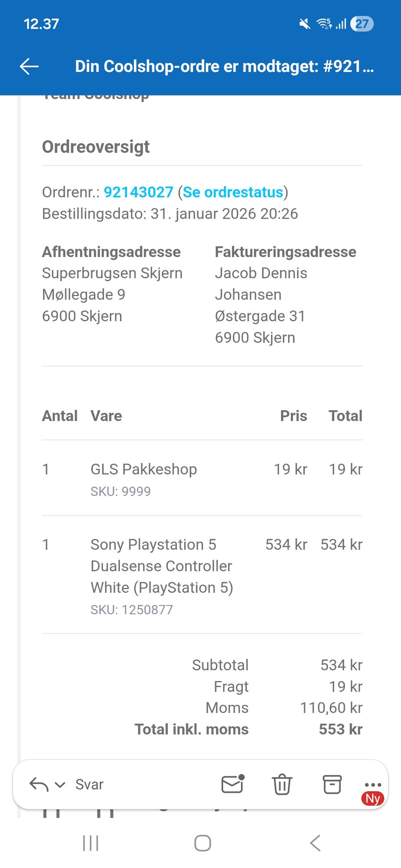Tap the Sony Playstation 5 Dualsense product name
Screen dimensions: 401x868
click(162, 566)
